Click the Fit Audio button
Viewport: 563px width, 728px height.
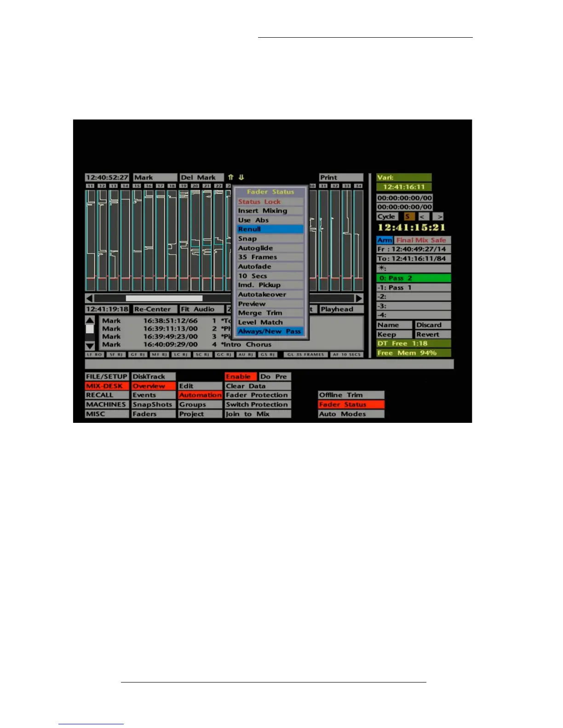[x=201, y=309]
